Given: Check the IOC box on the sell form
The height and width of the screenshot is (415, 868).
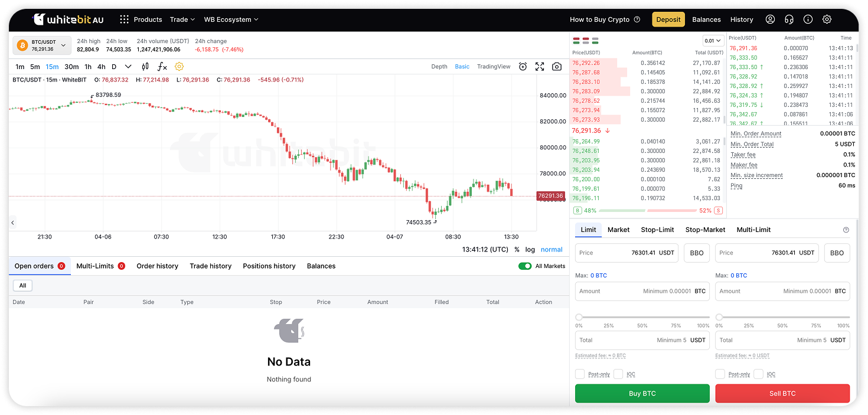Looking at the screenshot, I should click(758, 374).
